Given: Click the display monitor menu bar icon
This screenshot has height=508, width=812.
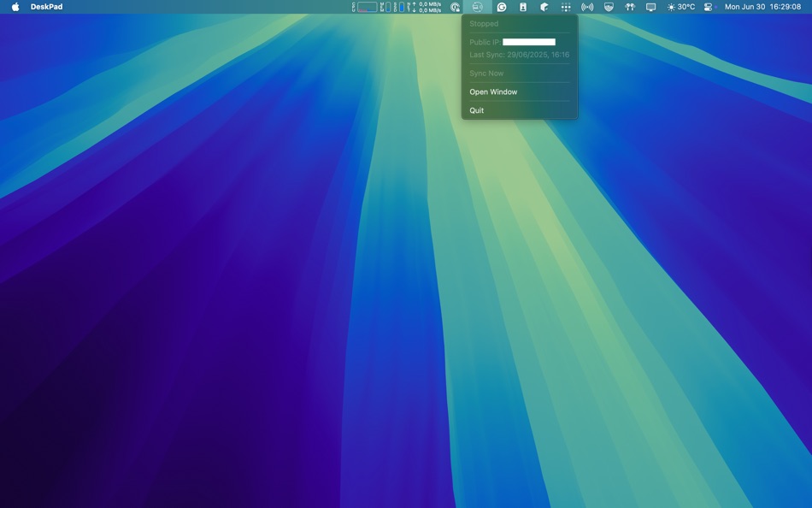Looking at the screenshot, I should (x=651, y=7).
